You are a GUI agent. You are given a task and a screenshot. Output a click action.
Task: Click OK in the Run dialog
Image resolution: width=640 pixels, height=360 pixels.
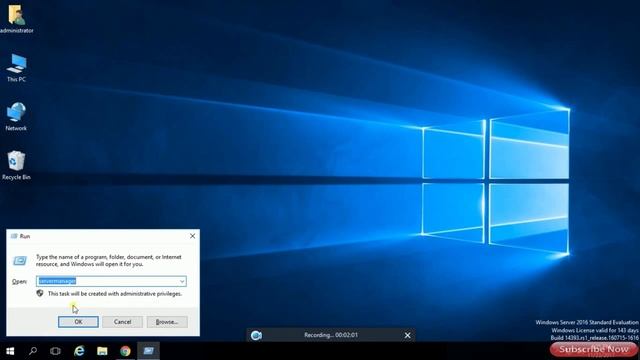[78, 322]
